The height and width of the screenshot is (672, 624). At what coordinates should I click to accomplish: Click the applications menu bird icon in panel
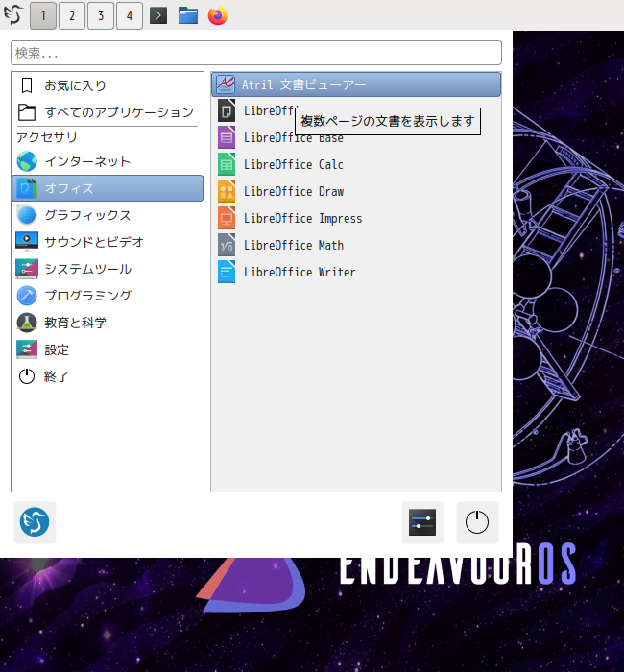click(13, 15)
